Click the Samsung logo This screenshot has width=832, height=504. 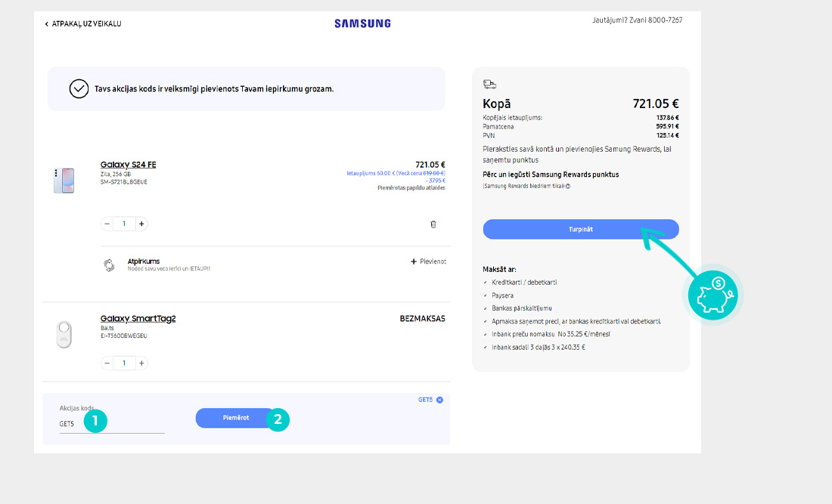pos(362,23)
